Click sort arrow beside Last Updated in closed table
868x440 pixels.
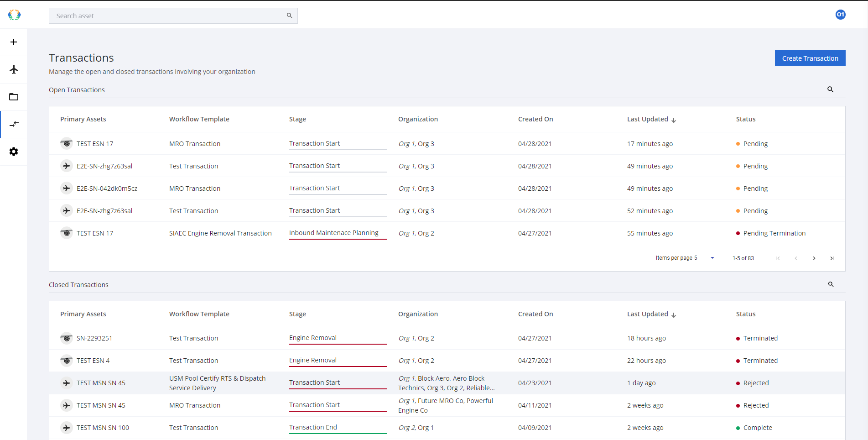674,314
